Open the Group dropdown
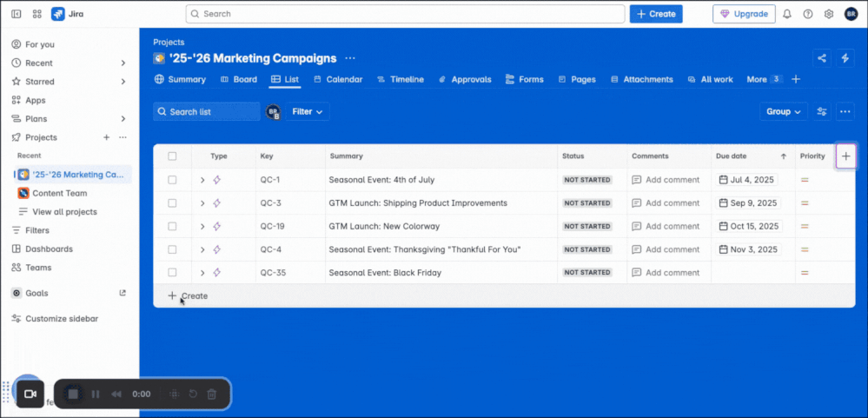This screenshot has height=418, width=868. [x=783, y=111]
